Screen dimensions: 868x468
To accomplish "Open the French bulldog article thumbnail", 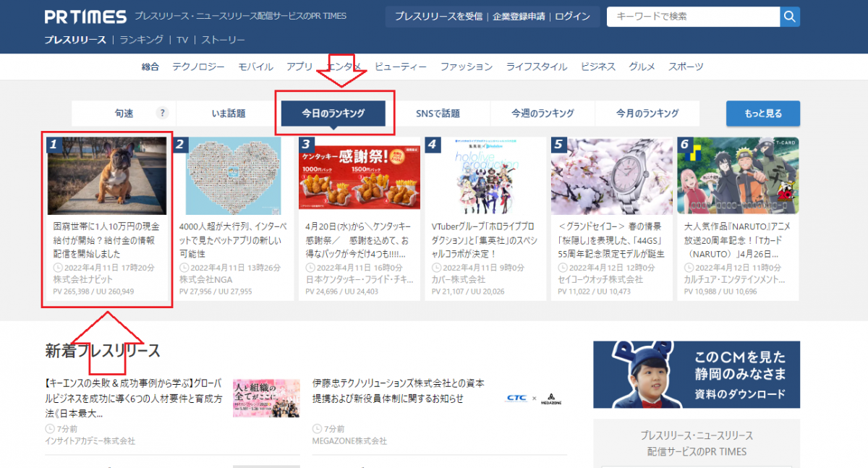I will pos(107,176).
